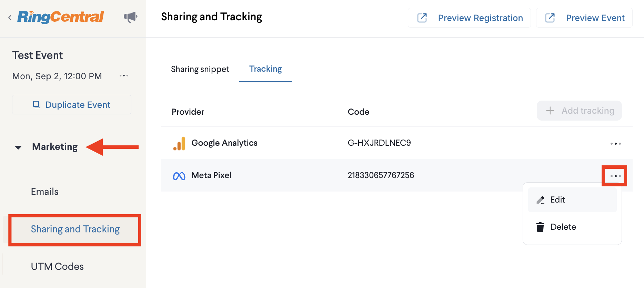Viewport: 644px width, 288px height.
Task: Click the megaphone announcements icon
Action: tap(130, 17)
